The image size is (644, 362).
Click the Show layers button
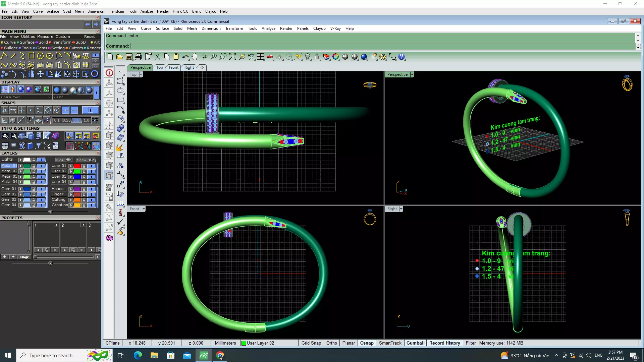click(x=86, y=160)
